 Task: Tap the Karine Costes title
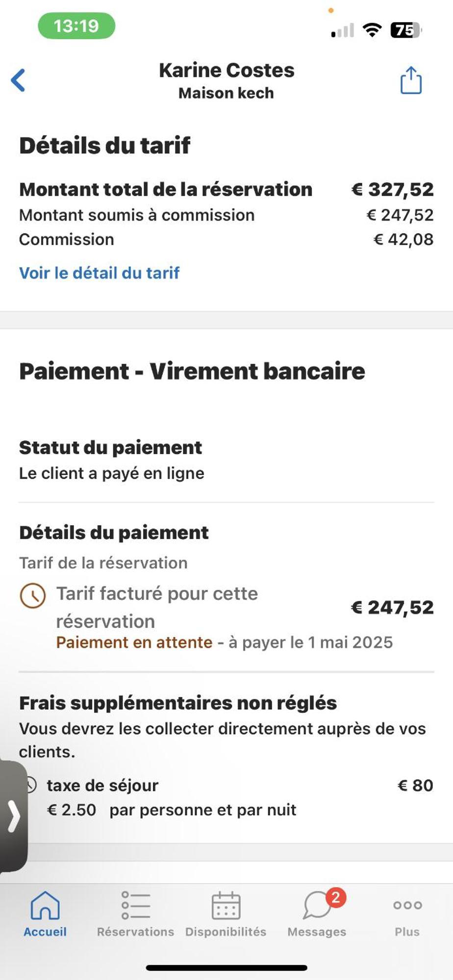226,70
